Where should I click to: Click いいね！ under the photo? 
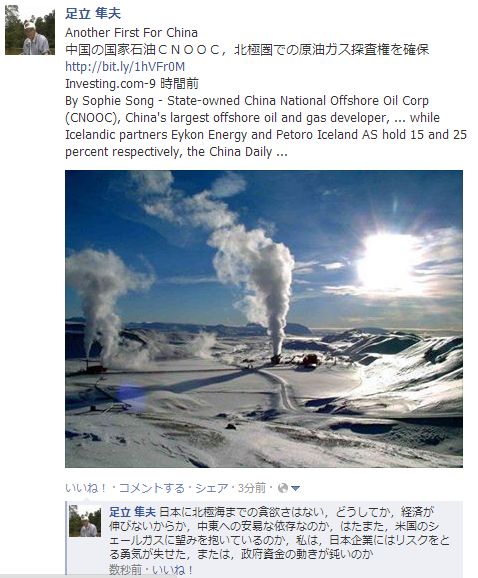(x=86, y=488)
